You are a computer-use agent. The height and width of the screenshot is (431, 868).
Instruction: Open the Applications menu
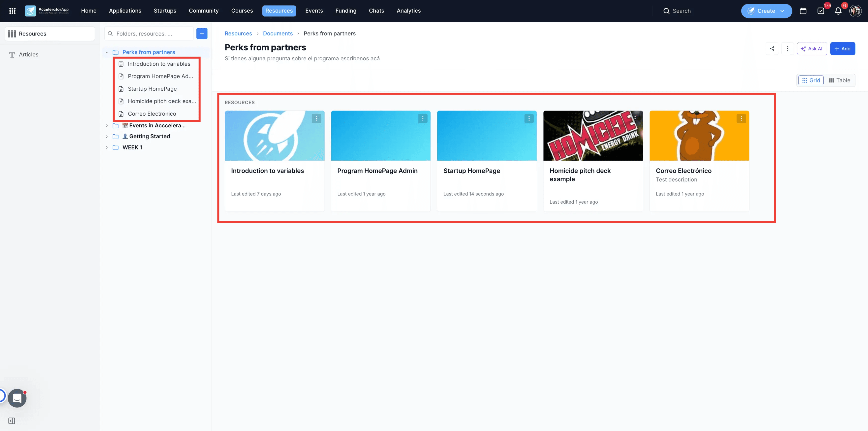coord(125,11)
